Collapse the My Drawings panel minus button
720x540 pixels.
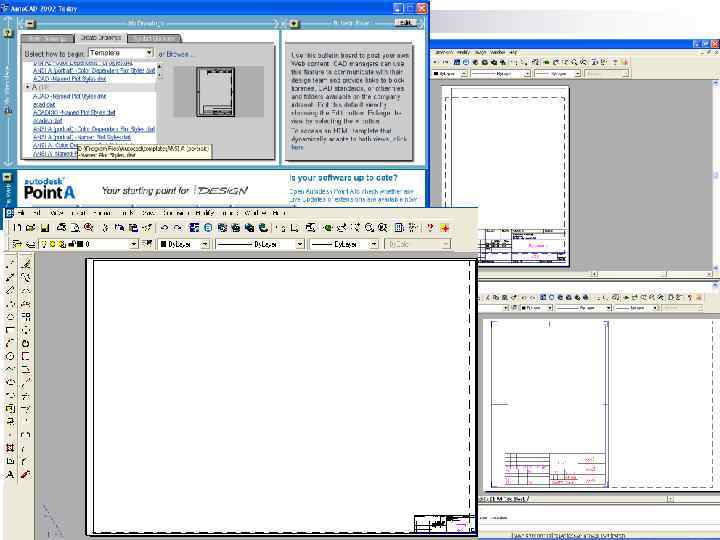tap(30, 23)
